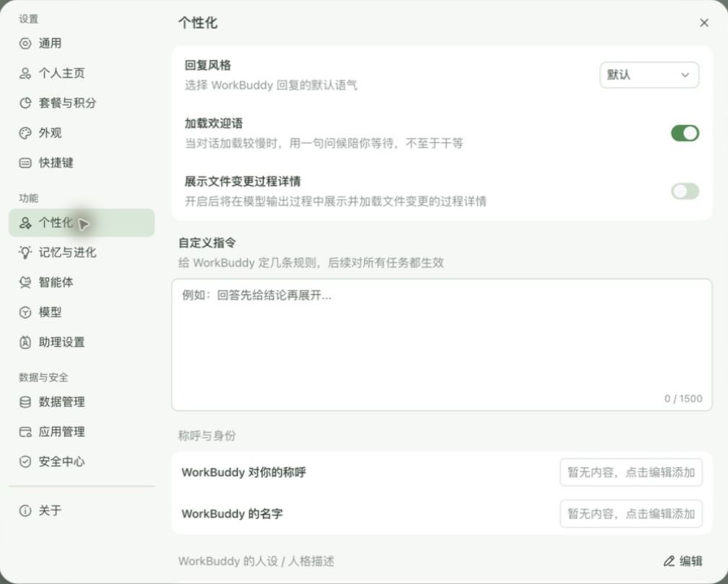Click the 智能体 agent icon
The height and width of the screenshot is (584, 728).
(25, 282)
